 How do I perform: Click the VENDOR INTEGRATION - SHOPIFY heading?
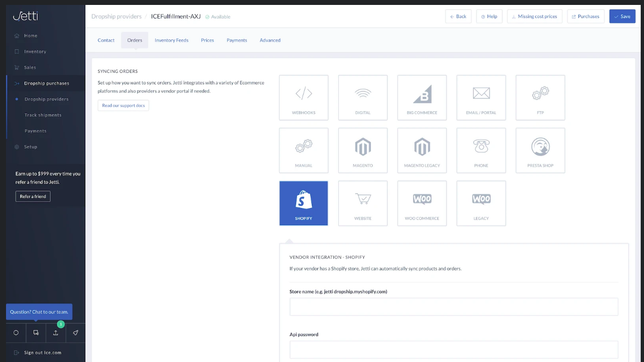tap(327, 257)
